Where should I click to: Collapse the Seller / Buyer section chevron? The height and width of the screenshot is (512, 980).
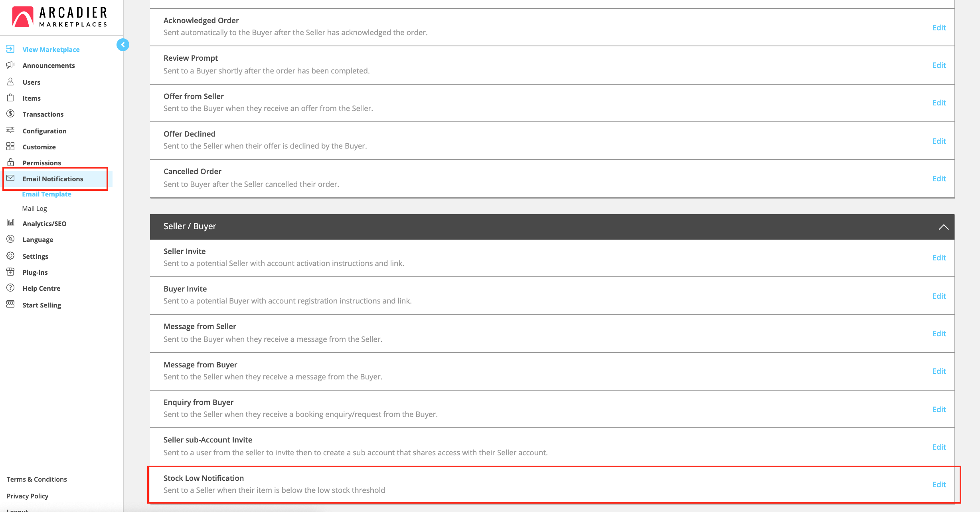(x=943, y=227)
